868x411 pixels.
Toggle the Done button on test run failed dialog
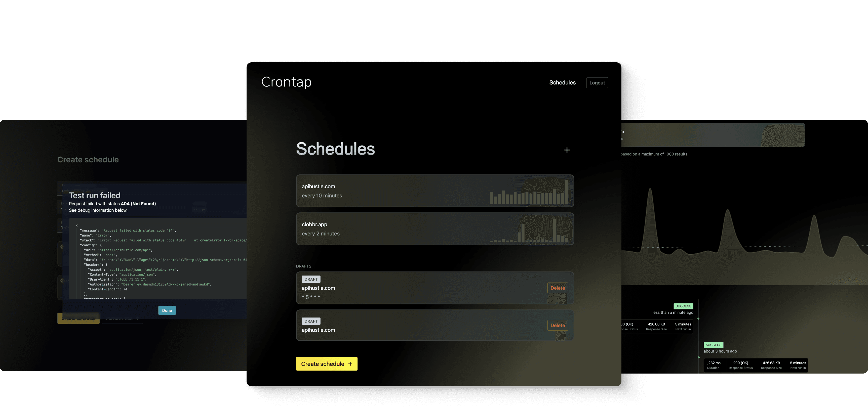[167, 310]
